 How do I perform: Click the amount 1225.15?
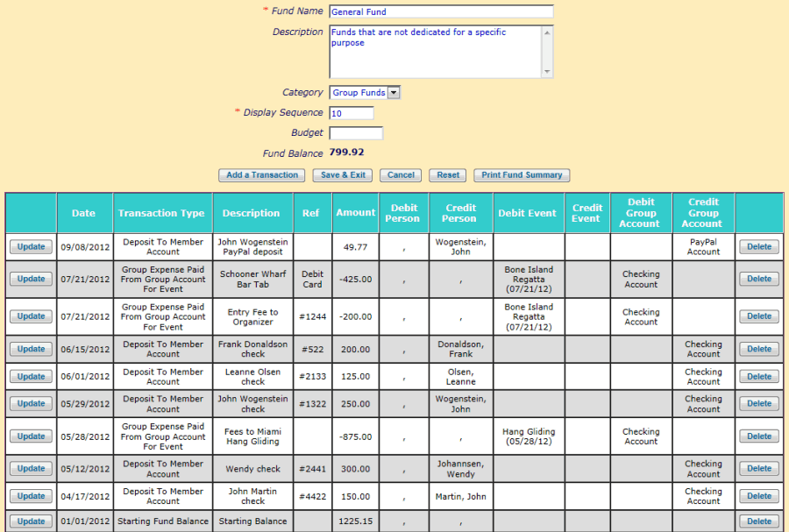tap(355, 521)
